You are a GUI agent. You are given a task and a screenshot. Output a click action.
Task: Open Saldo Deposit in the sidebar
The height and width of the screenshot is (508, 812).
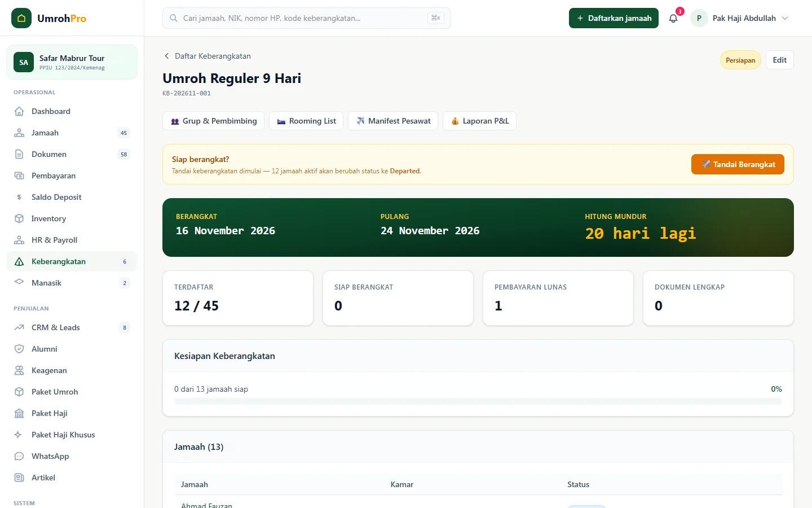click(72, 197)
